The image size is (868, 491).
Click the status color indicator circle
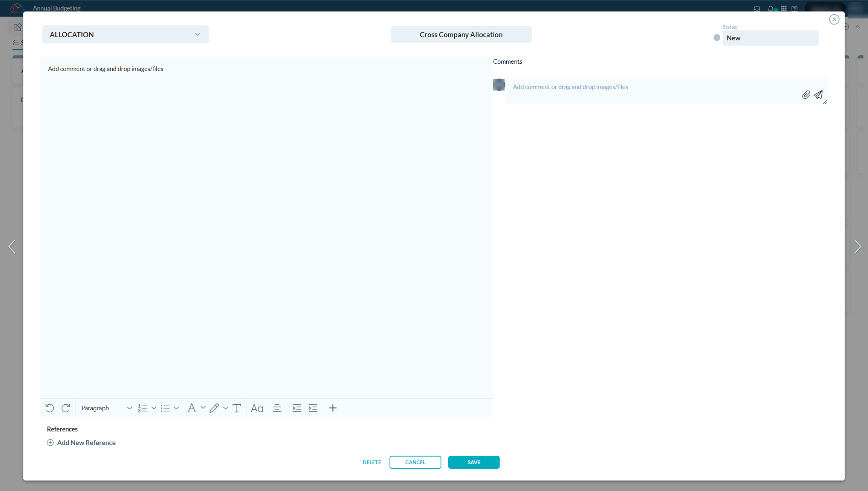click(717, 38)
